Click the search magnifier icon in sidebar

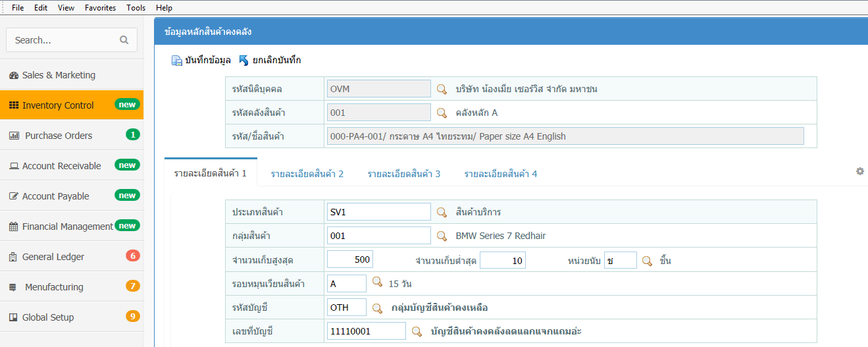(x=124, y=40)
